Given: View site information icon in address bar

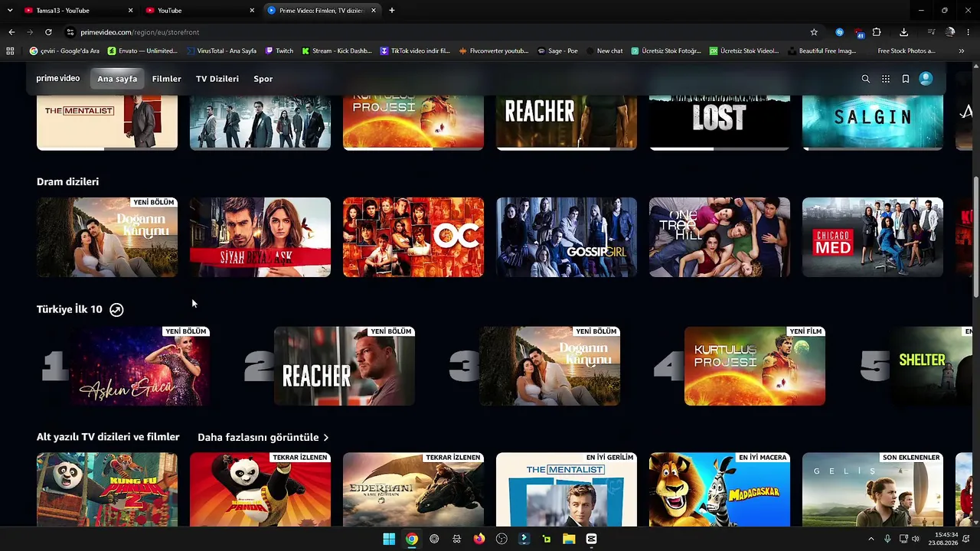Looking at the screenshot, I should point(70,32).
